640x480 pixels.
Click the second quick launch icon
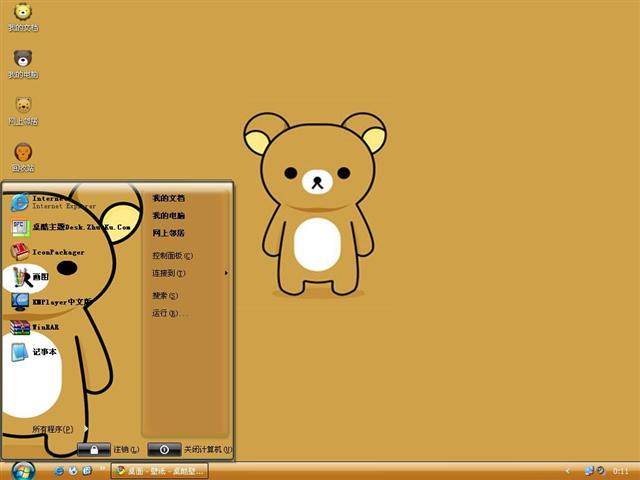click(x=73, y=471)
